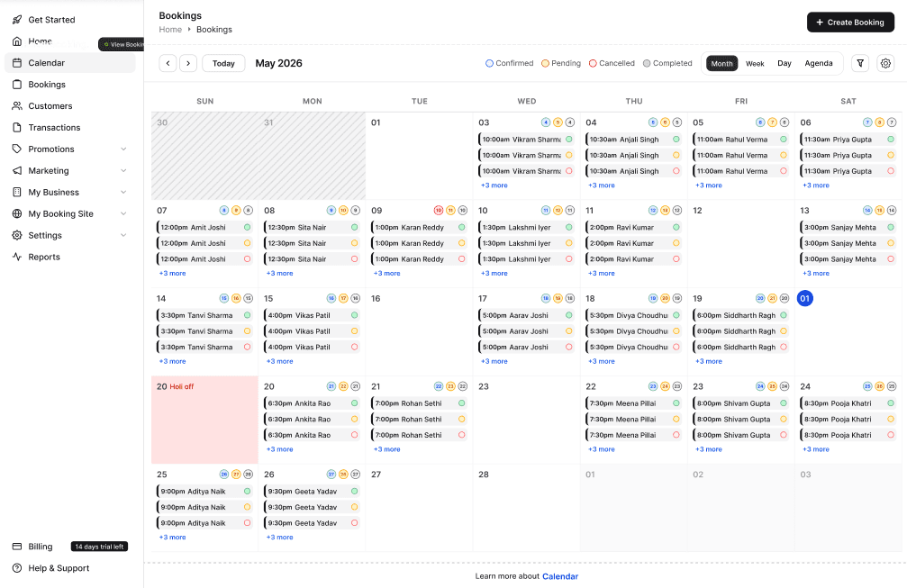Click cancelled status dot on third Ankita Rao booking
The width and height of the screenshot is (907, 588).
(x=355, y=435)
